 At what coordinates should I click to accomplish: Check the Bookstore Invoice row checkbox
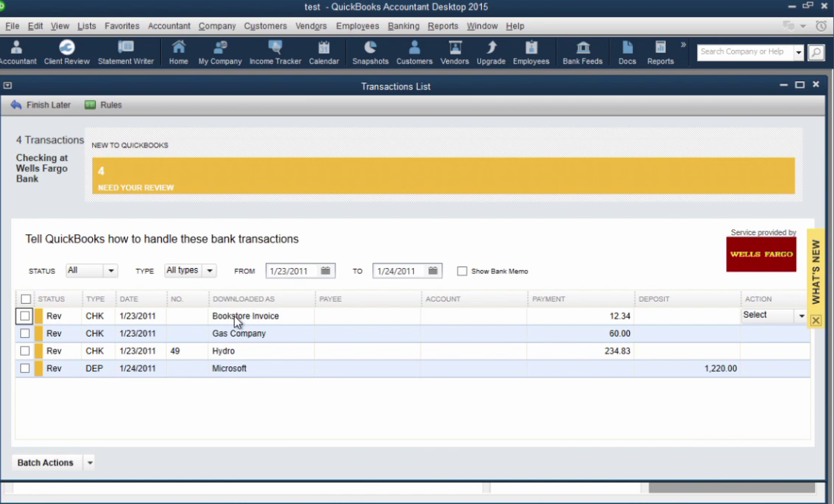click(25, 316)
